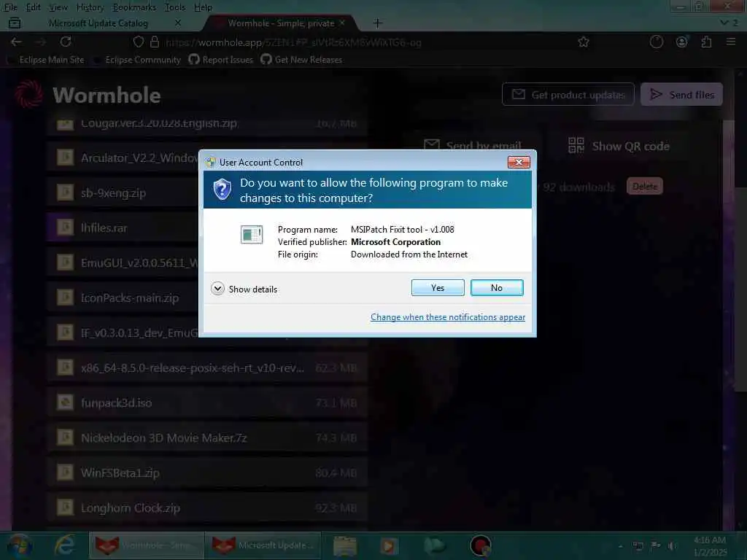This screenshot has width=747, height=560.
Task: Expand Show details chevron in UAC dialog
Action: coord(217,289)
